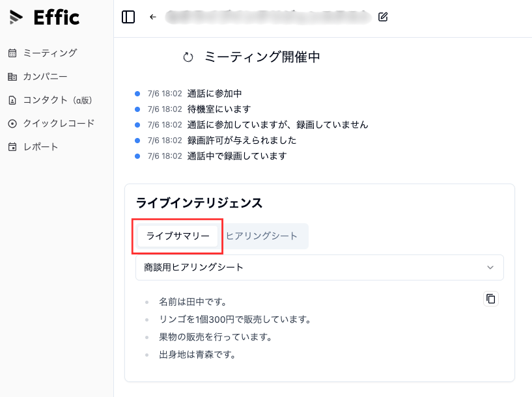
Task: Click the ライブインテリジェンス heading
Action: (199, 203)
